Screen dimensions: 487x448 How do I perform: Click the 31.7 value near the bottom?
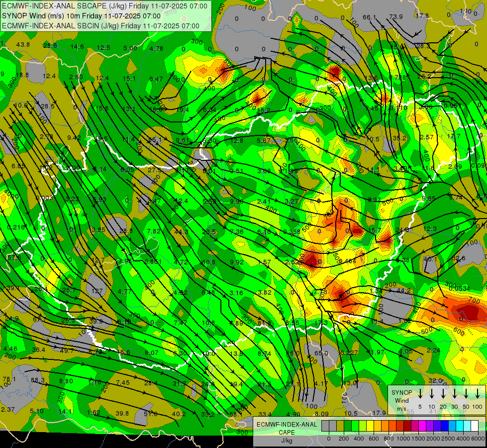(x=180, y=383)
